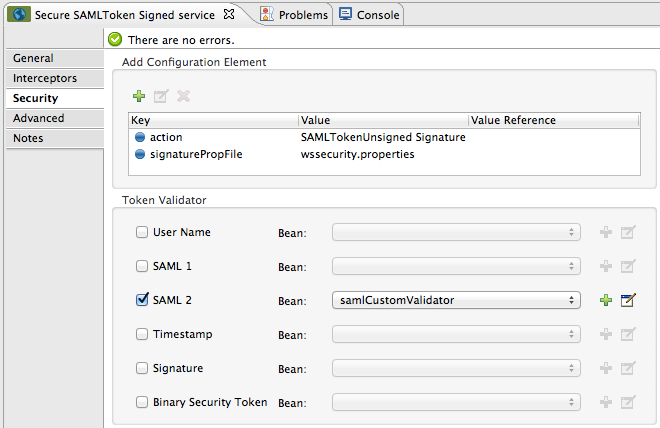Viewport: 660px width, 428px height.
Task: Click the green add configuration element icon
Action: (139, 96)
